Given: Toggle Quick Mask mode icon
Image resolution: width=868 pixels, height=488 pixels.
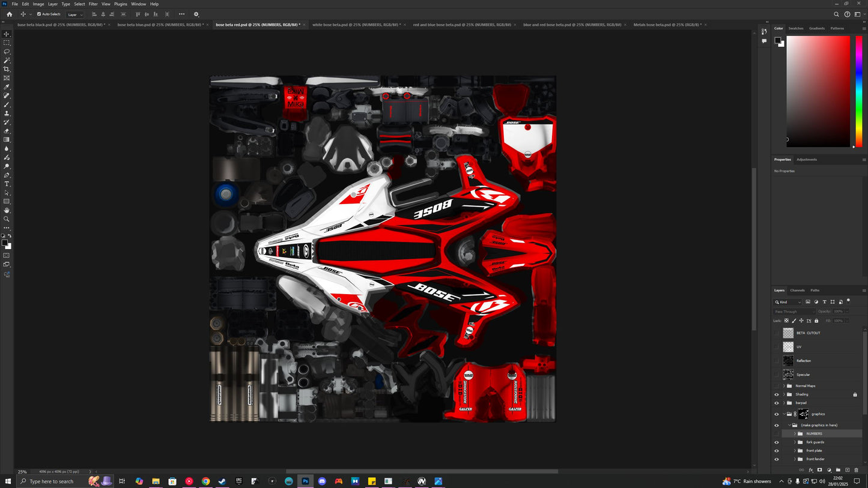Looking at the screenshot, I should pos(7,256).
